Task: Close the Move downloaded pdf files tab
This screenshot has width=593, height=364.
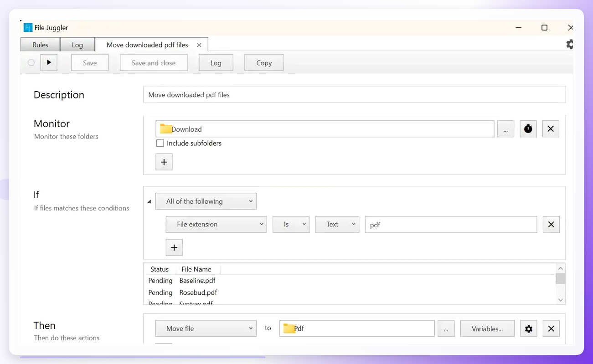Action: (199, 45)
